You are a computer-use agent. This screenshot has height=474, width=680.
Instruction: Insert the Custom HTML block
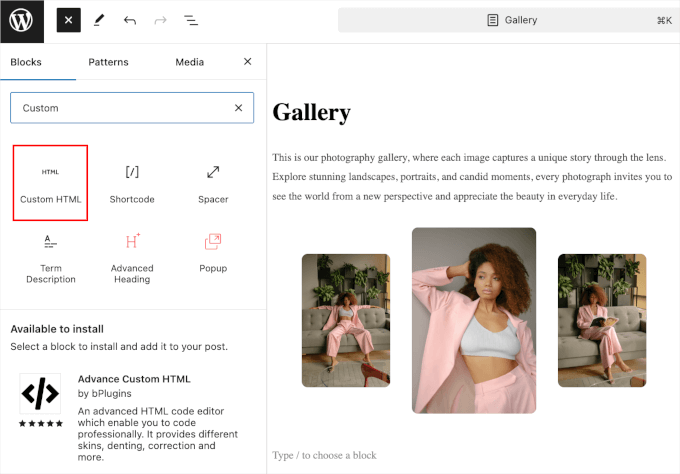coord(50,183)
